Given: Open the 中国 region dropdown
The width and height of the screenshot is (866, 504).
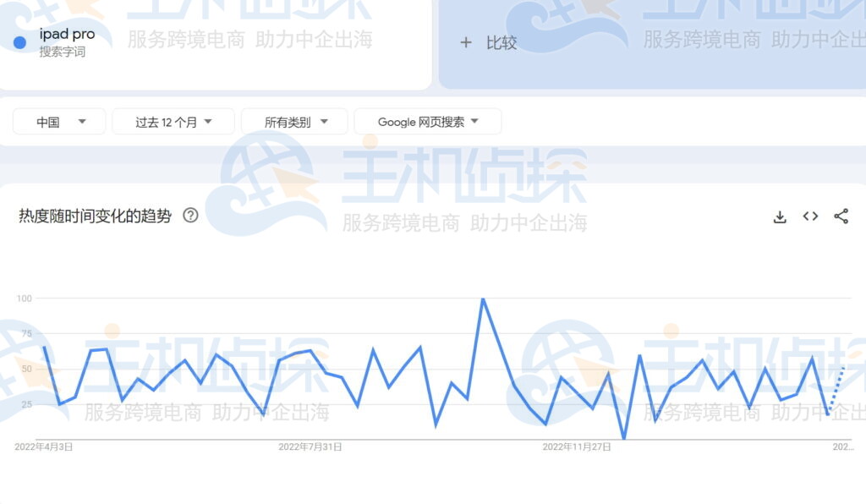Looking at the screenshot, I should (x=58, y=121).
